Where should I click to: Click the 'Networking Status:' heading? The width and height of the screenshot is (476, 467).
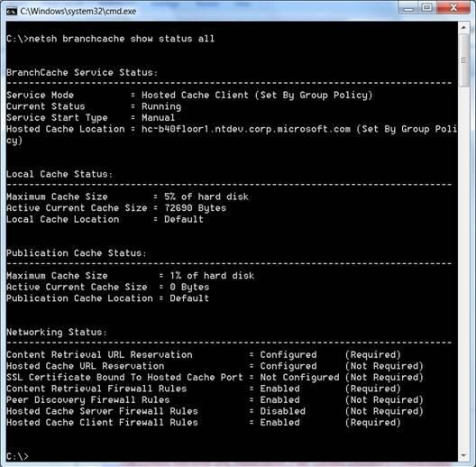pyautogui.click(x=57, y=332)
